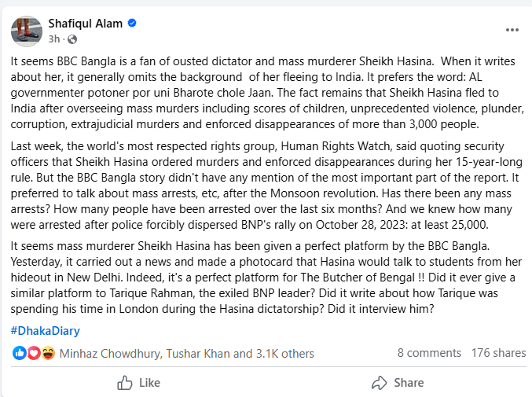
Task: Click the red heart reaction icon
Action: tap(33, 353)
